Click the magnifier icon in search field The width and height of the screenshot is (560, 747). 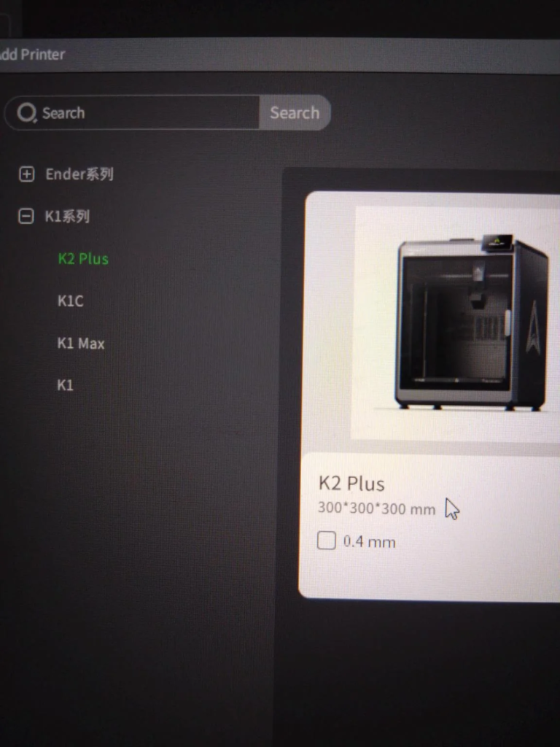[27, 113]
